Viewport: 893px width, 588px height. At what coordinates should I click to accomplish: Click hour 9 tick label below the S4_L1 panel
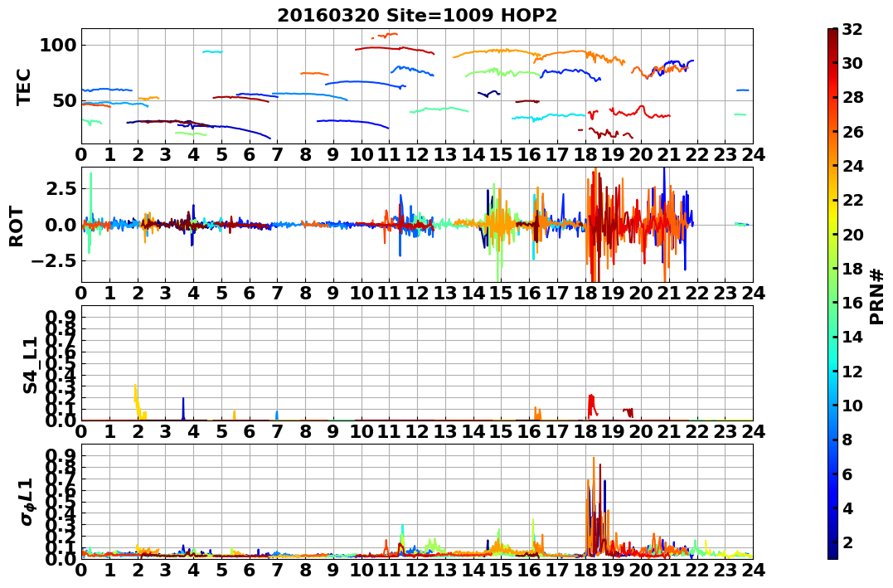(333, 431)
